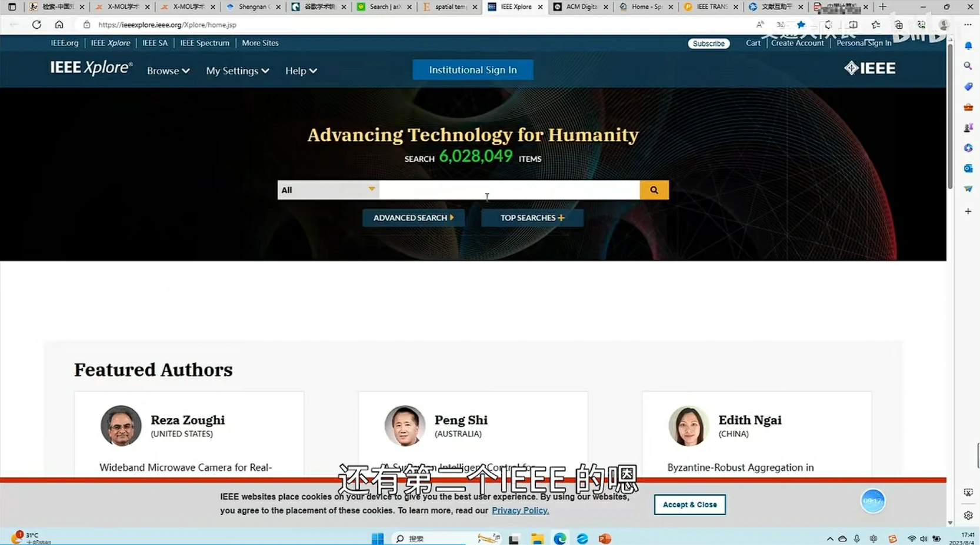Image resolution: width=980 pixels, height=545 pixels.
Task: Open the All search category dropdown
Action: [x=328, y=190]
